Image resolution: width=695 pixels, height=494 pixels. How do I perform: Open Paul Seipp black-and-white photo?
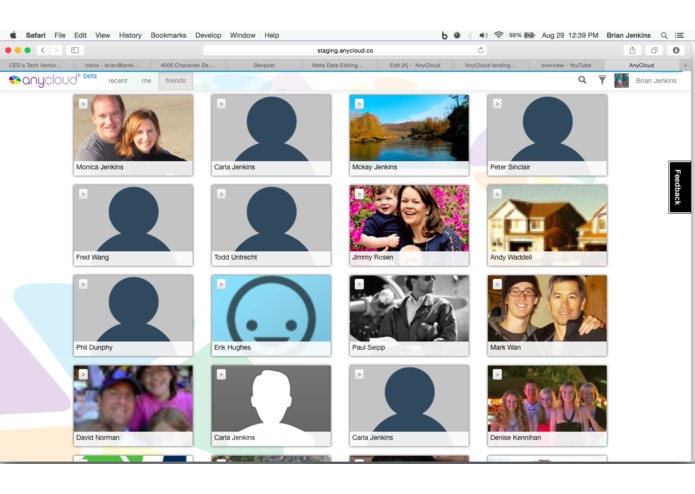click(409, 308)
